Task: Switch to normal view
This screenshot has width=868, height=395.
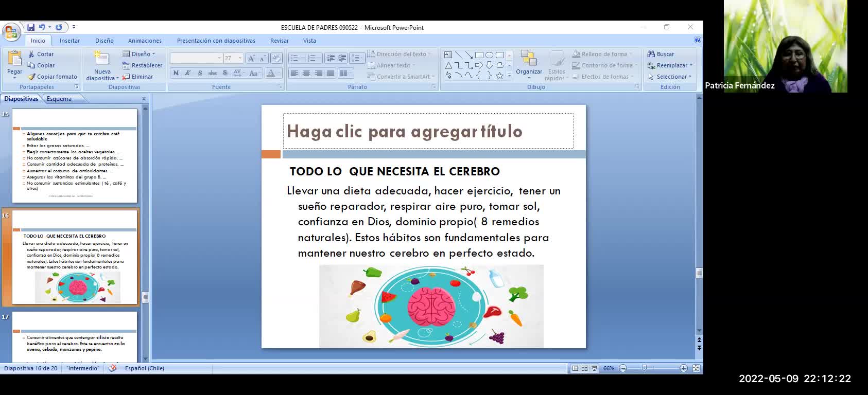Action: tap(575, 368)
